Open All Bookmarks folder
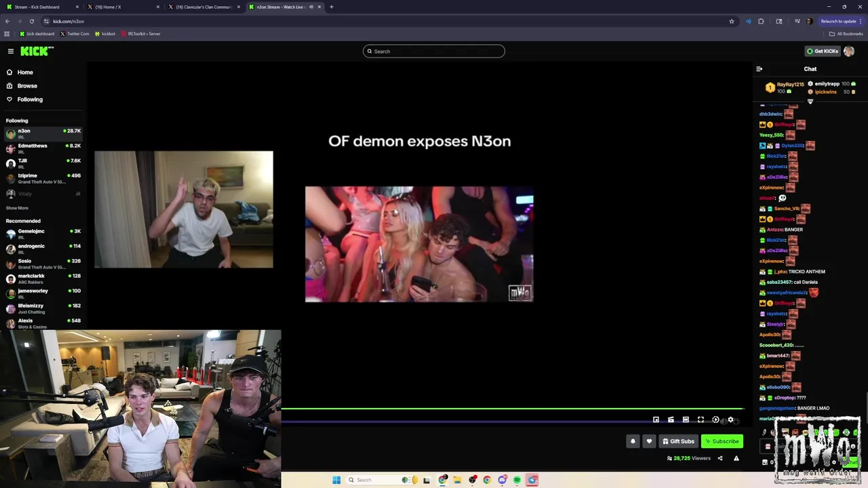 846,33
